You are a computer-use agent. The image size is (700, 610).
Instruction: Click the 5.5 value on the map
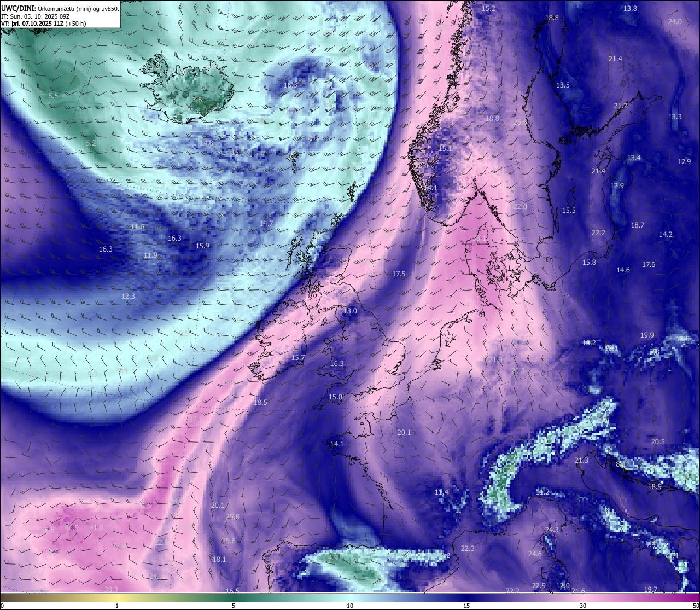pyautogui.click(x=53, y=96)
